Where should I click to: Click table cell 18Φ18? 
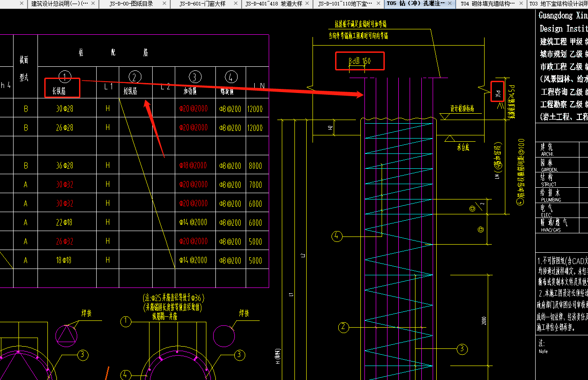pos(65,260)
